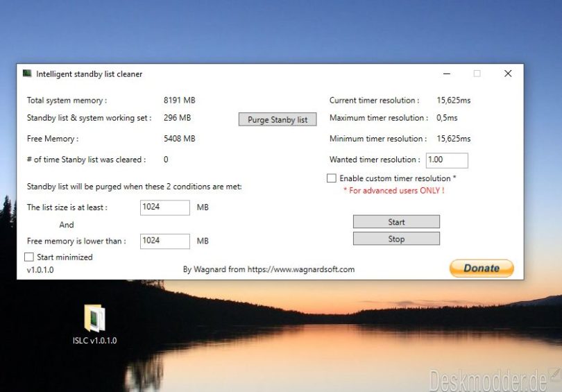Close the Intelligent standby list cleaner window
562x392 pixels.
(x=508, y=74)
